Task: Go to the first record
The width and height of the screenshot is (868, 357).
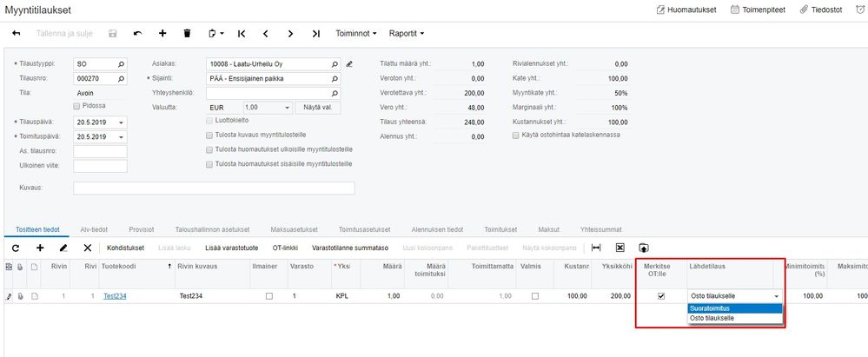Action: point(241,34)
